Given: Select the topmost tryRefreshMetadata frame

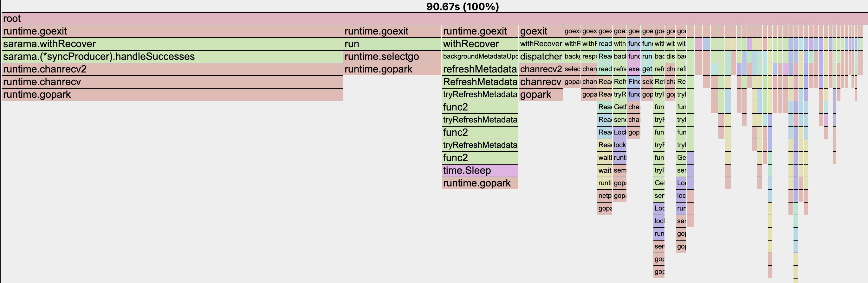Looking at the screenshot, I should click(480, 95).
